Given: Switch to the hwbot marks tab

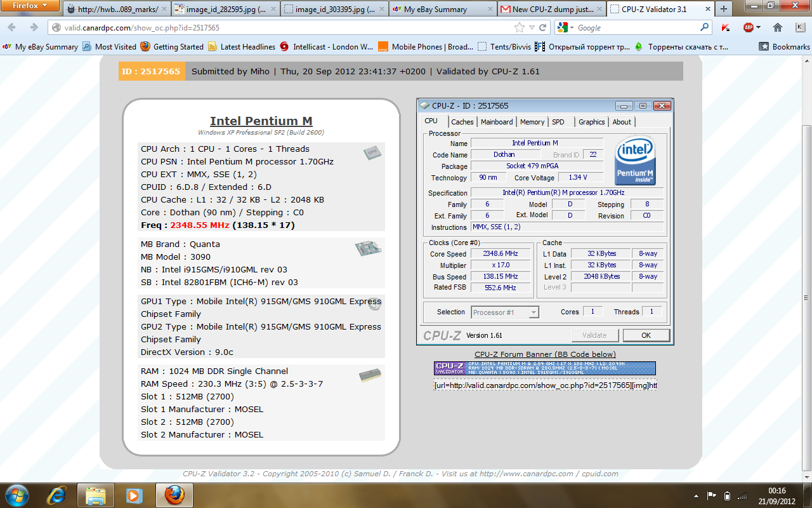Looking at the screenshot, I should (x=117, y=9).
